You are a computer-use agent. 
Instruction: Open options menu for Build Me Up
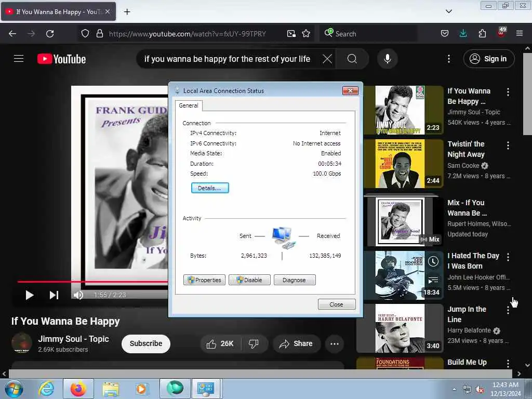coord(508,364)
